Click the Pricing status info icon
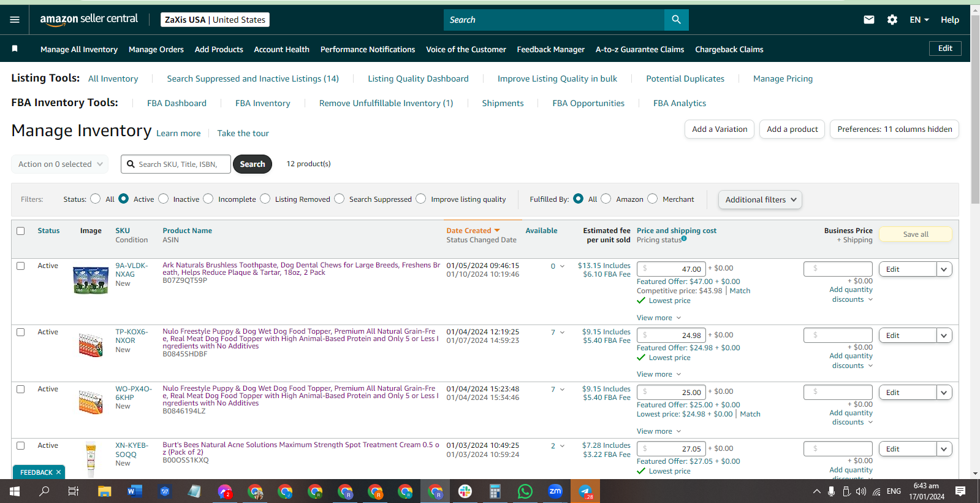The width and height of the screenshot is (980, 503). pyautogui.click(x=684, y=239)
